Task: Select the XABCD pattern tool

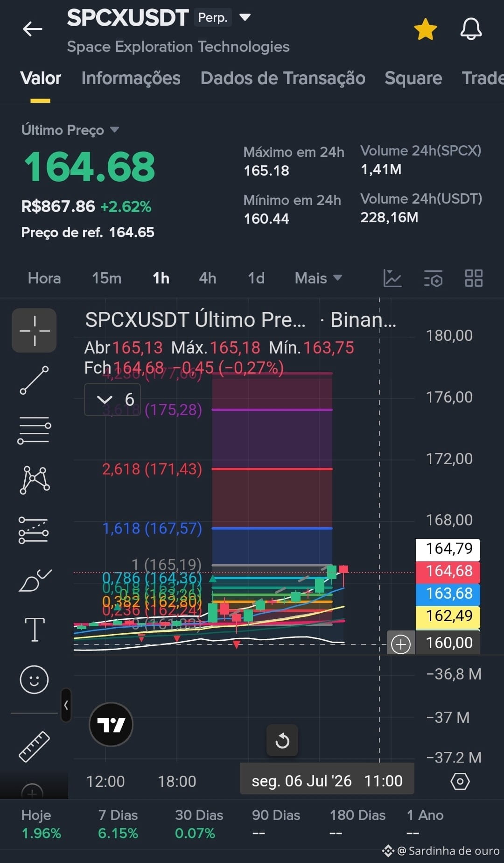Action: (x=35, y=480)
